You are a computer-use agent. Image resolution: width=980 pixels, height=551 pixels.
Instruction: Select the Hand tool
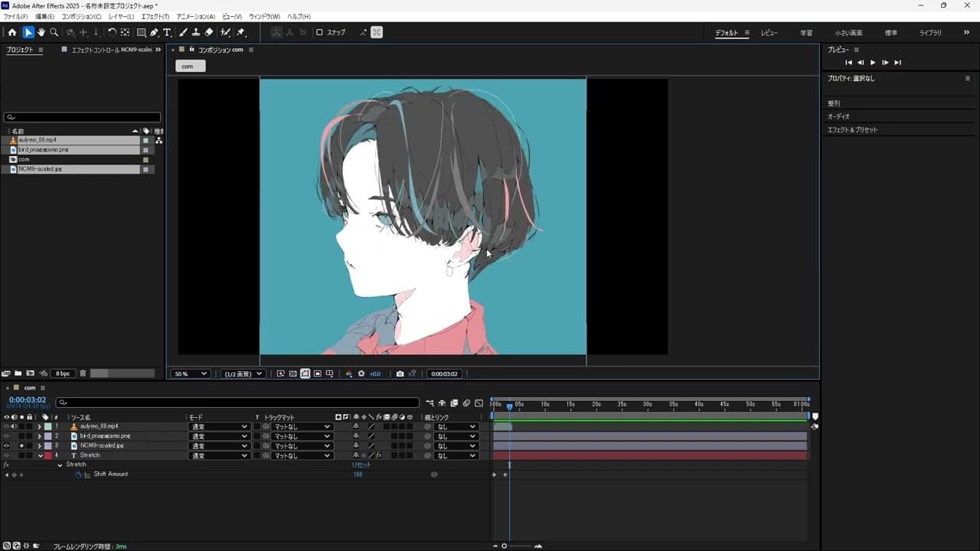point(41,32)
